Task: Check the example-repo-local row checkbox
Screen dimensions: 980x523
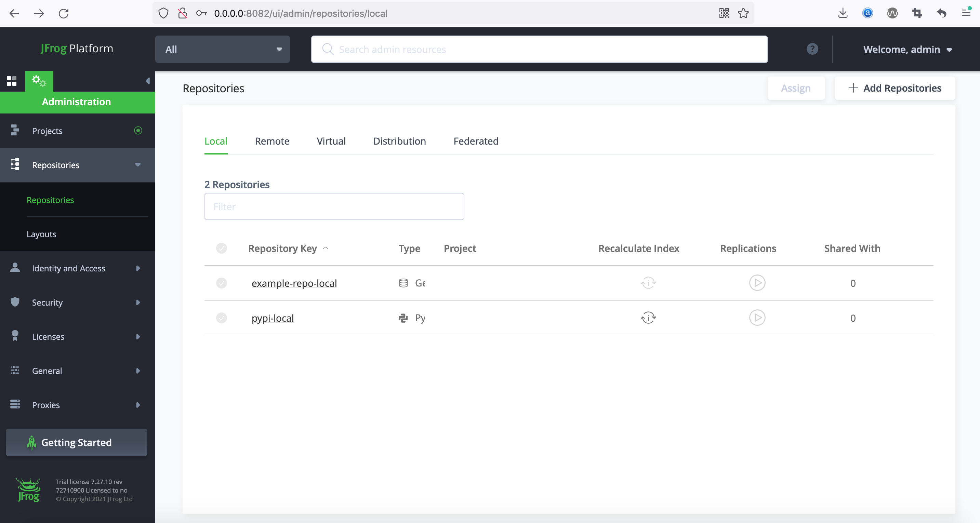Action: (222, 283)
